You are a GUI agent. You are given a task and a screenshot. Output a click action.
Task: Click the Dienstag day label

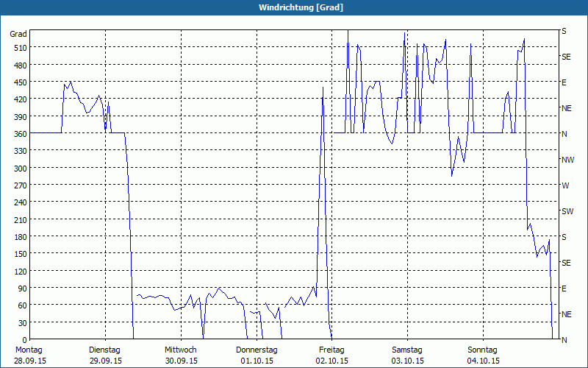pos(104,350)
